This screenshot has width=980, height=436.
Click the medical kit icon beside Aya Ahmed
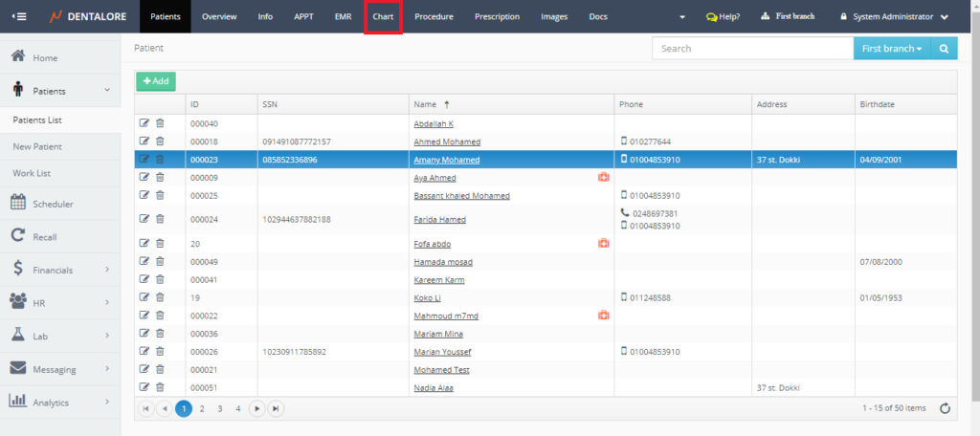click(603, 178)
